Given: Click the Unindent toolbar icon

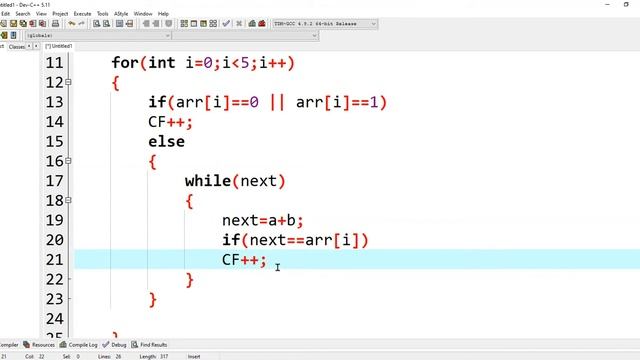Looking at the screenshot, I should tap(156, 24).
